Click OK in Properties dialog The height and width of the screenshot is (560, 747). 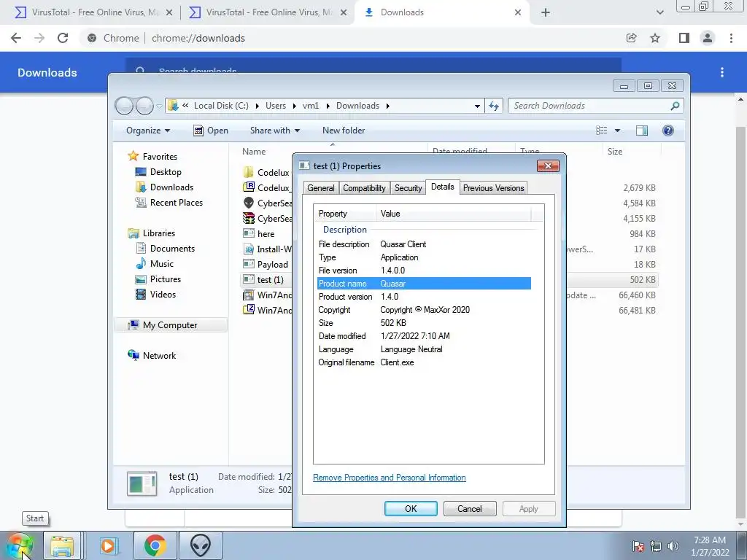pos(411,508)
